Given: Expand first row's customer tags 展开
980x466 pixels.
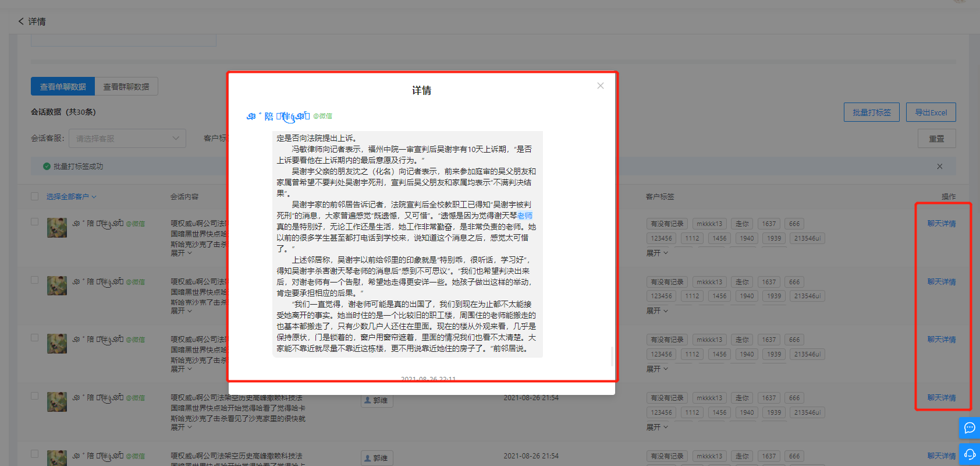Looking at the screenshot, I should pos(657,253).
